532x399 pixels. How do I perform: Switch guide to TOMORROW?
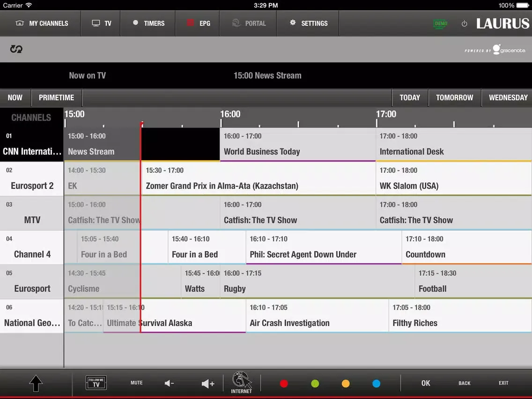click(455, 98)
